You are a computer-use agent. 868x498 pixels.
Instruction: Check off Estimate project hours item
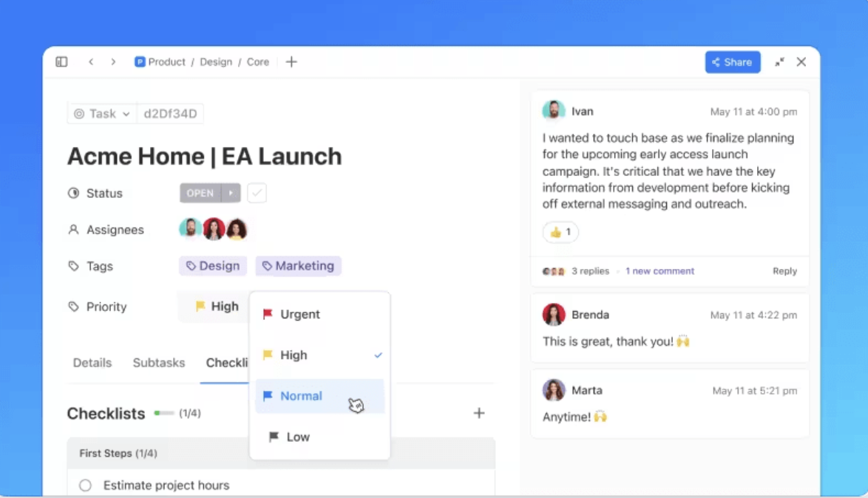[x=86, y=485]
